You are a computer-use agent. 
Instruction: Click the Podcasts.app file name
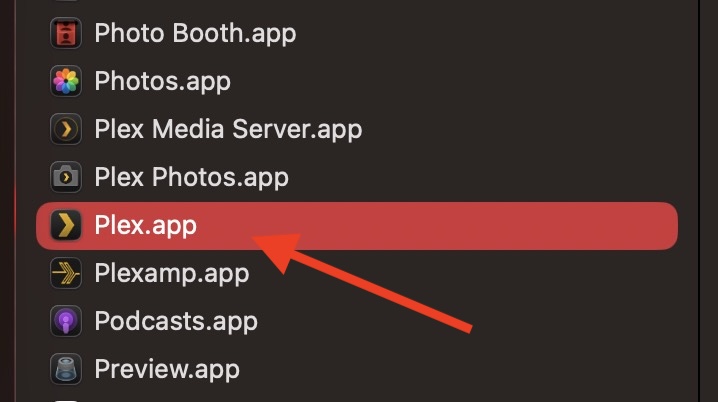pyautogui.click(x=176, y=321)
